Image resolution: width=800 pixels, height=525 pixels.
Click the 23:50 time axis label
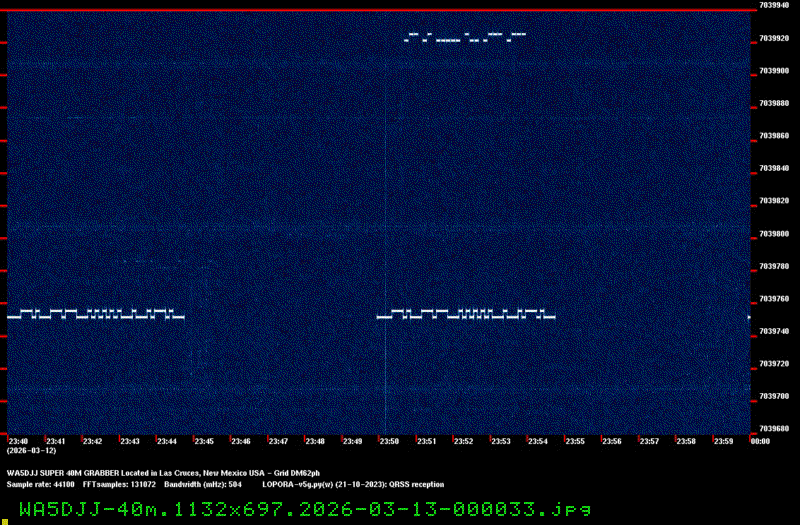[x=389, y=441]
